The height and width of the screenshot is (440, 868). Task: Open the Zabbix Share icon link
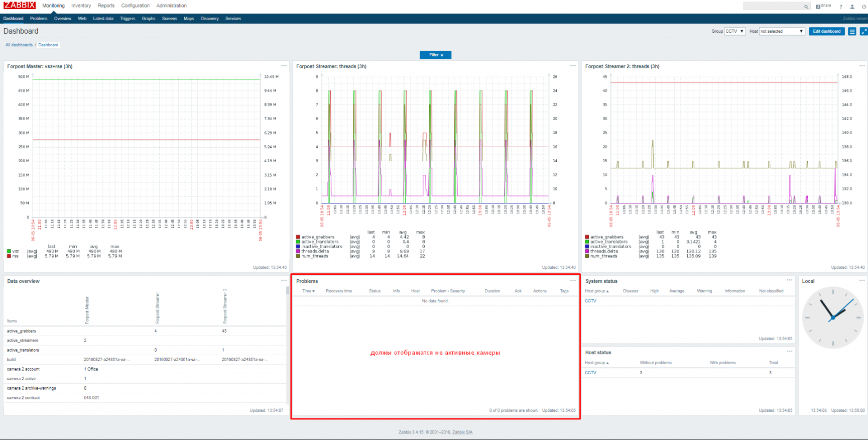click(823, 6)
